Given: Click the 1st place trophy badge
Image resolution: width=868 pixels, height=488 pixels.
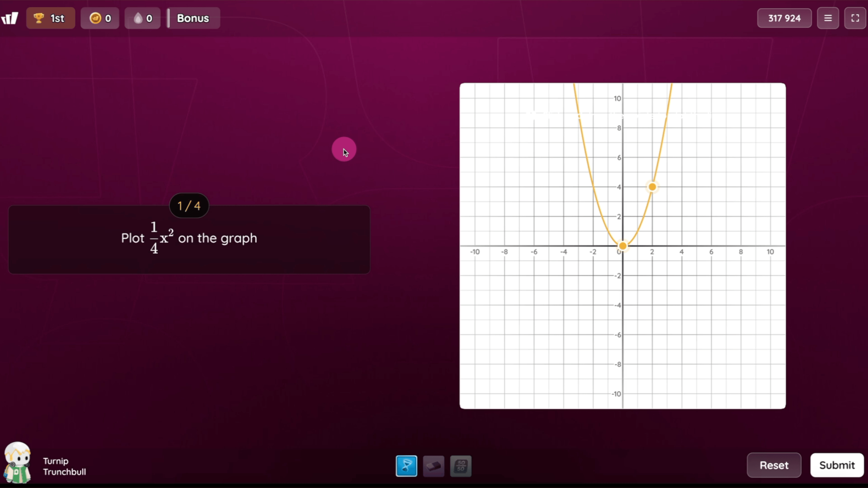Looking at the screenshot, I should 51,18.
